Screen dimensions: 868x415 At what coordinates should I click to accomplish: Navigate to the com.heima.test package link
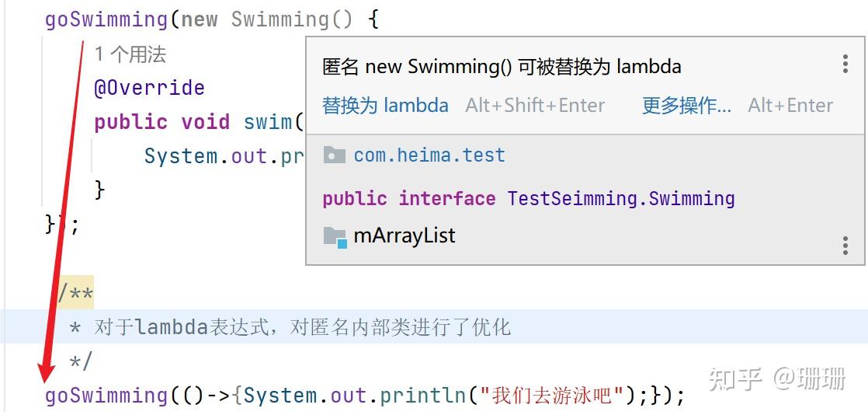tap(429, 155)
